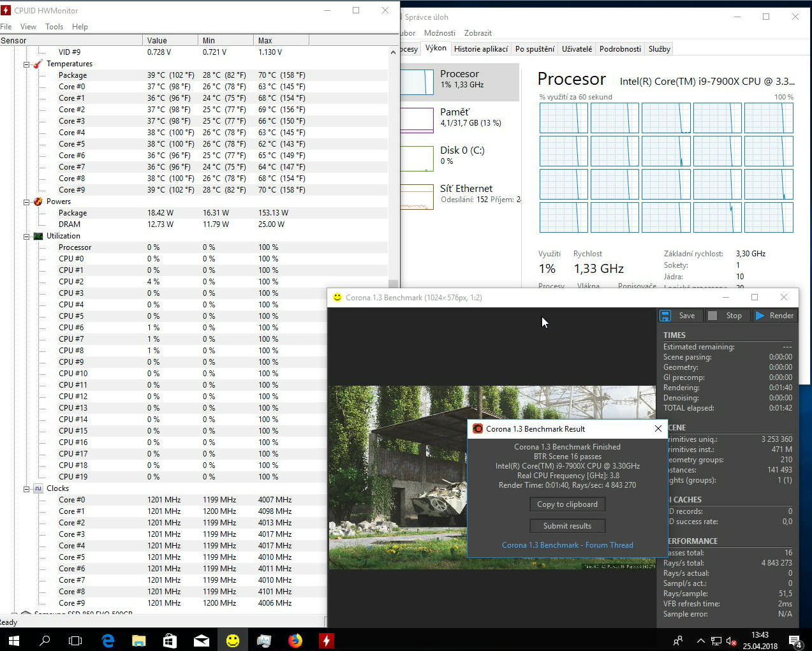Click the Value column header

(170, 40)
